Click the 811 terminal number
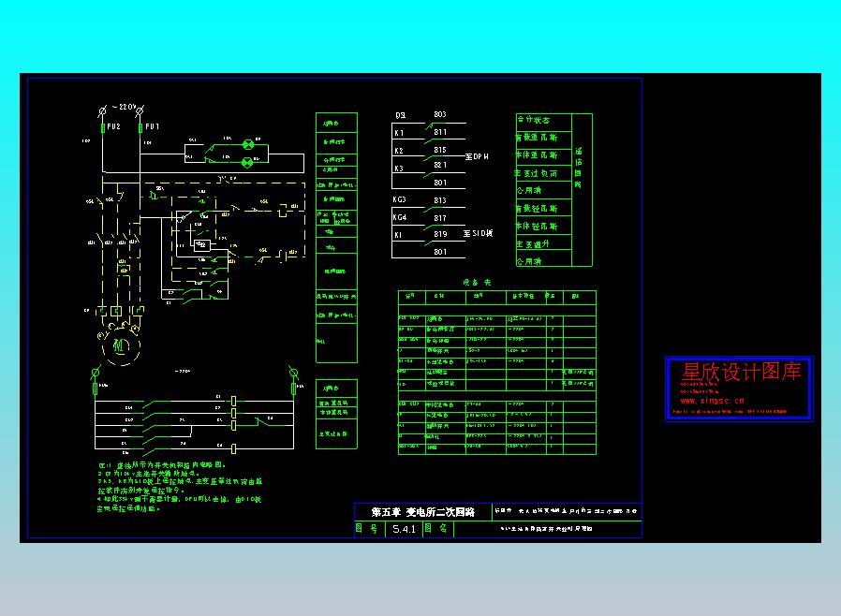The height and width of the screenshot is (616, 841). click(x=440, y=132)
